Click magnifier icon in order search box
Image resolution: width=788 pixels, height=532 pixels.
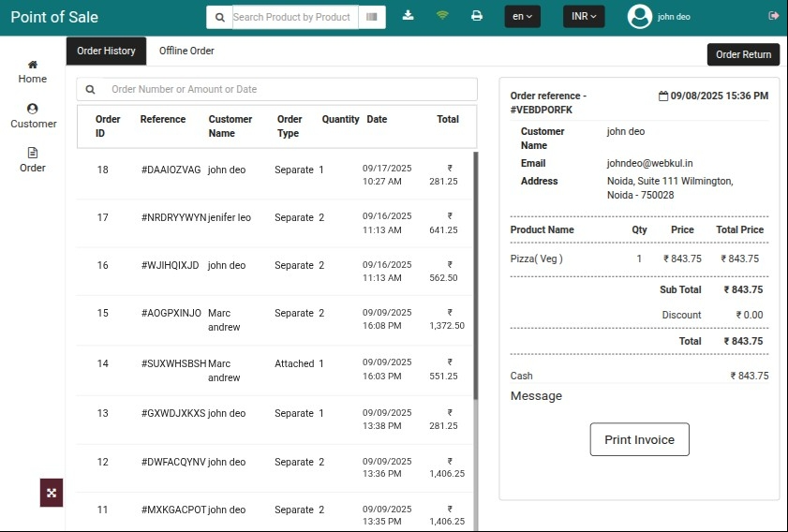(x=91, y=89)
